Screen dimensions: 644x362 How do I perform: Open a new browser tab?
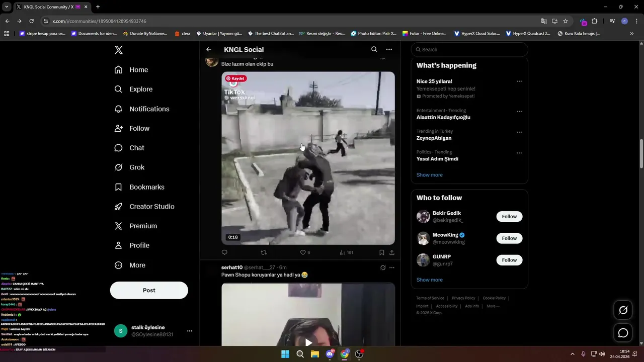(98, 7)
